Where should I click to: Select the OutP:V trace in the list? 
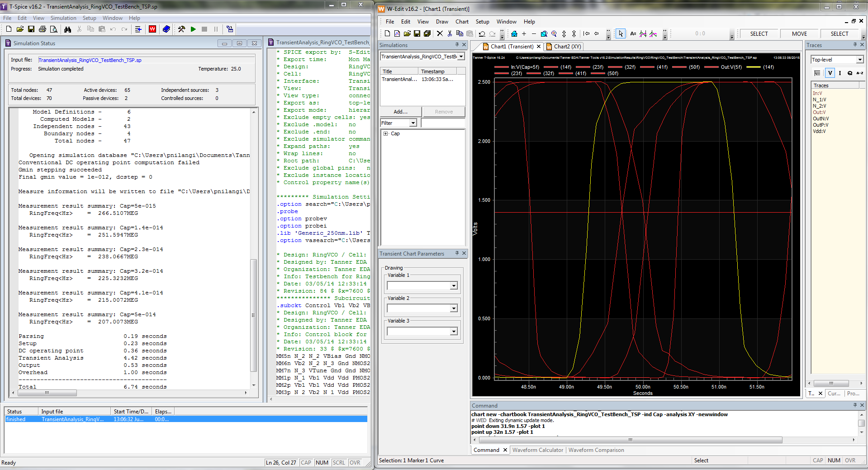[821, 125]
